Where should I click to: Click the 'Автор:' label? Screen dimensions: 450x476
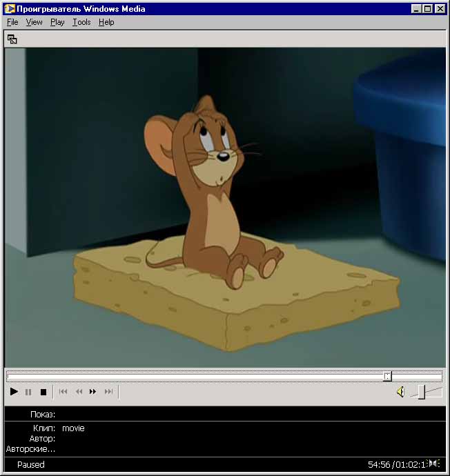click(x=42, y=438)
